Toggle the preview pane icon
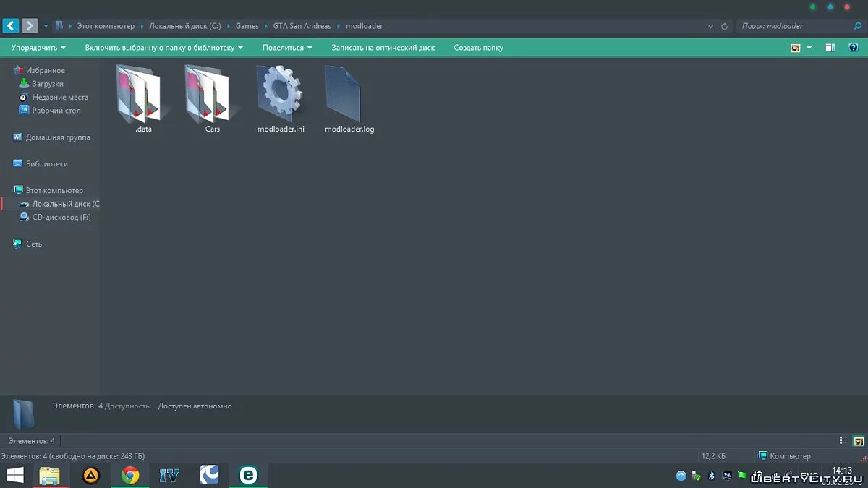 pyautogui.click(x=830, y=48)
